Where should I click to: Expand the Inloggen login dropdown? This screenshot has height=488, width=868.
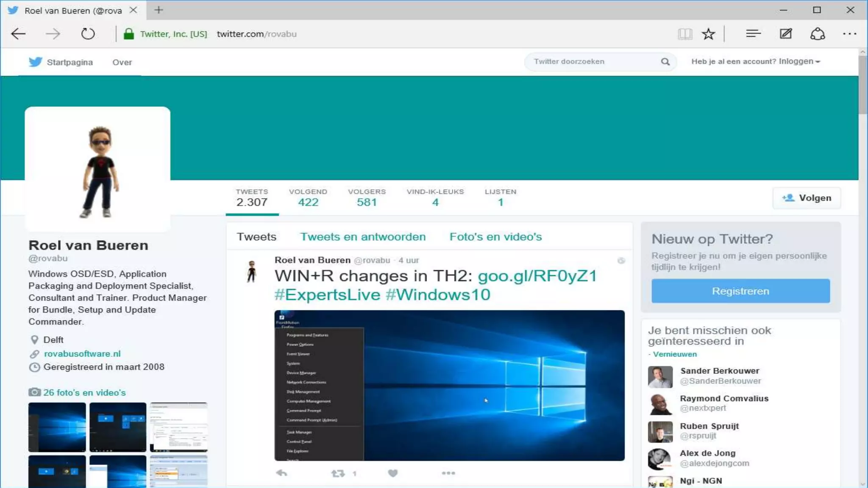pos(799,61)
